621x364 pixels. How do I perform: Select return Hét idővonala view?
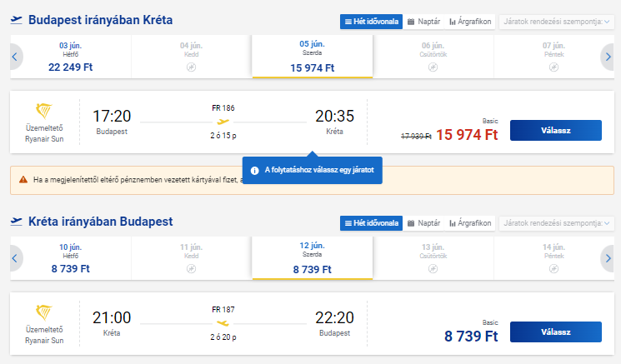pos(371,223)
